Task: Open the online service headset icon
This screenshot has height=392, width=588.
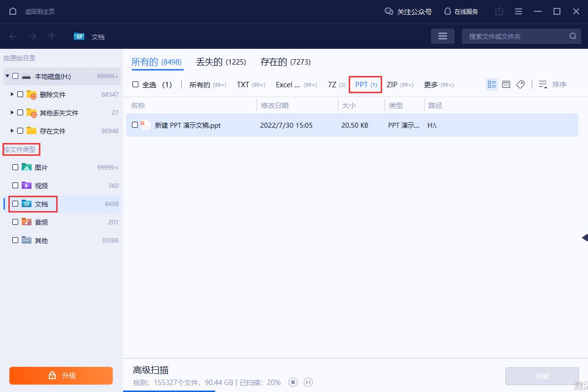Action: click(447, 11)
